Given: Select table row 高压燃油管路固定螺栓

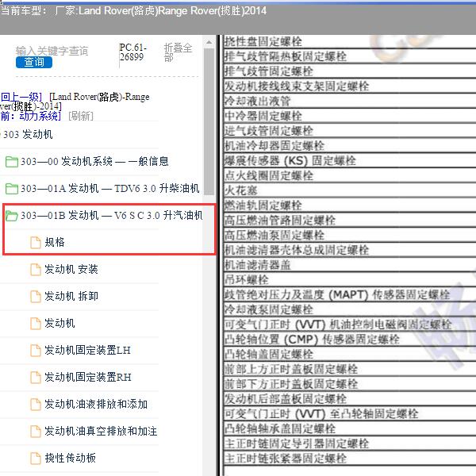Looking at the screenshot, I should tap(349, 220).
